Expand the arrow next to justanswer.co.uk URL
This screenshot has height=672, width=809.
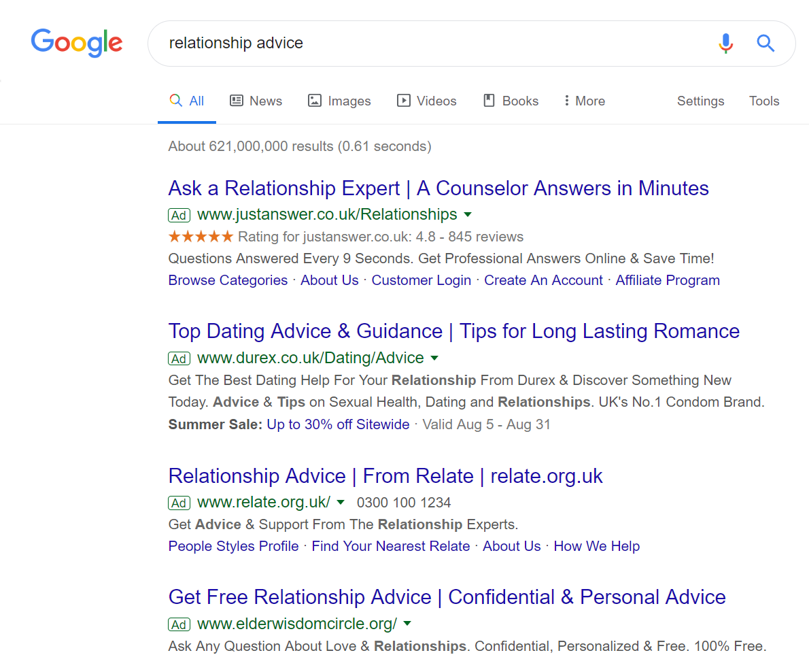[468, 215]
